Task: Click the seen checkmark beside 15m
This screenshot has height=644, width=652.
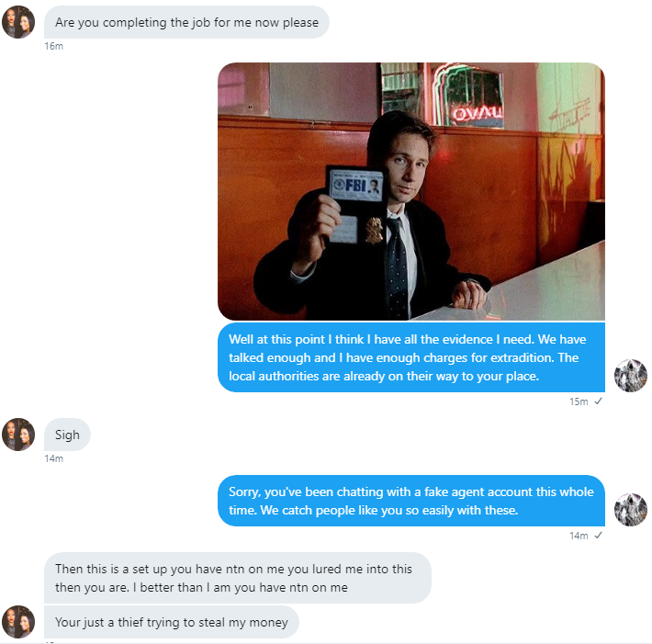Action: coord(598,401)
